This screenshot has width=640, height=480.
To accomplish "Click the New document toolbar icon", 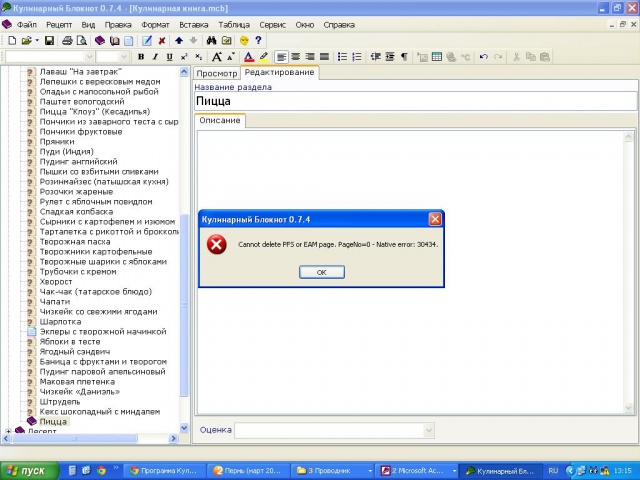I will pyautogui.click(x=12, y=40).
